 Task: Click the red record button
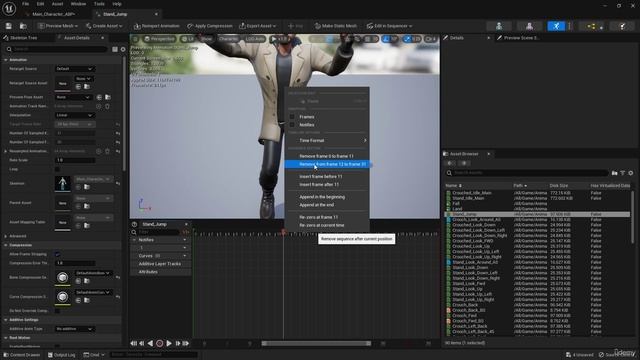(160, 344)
